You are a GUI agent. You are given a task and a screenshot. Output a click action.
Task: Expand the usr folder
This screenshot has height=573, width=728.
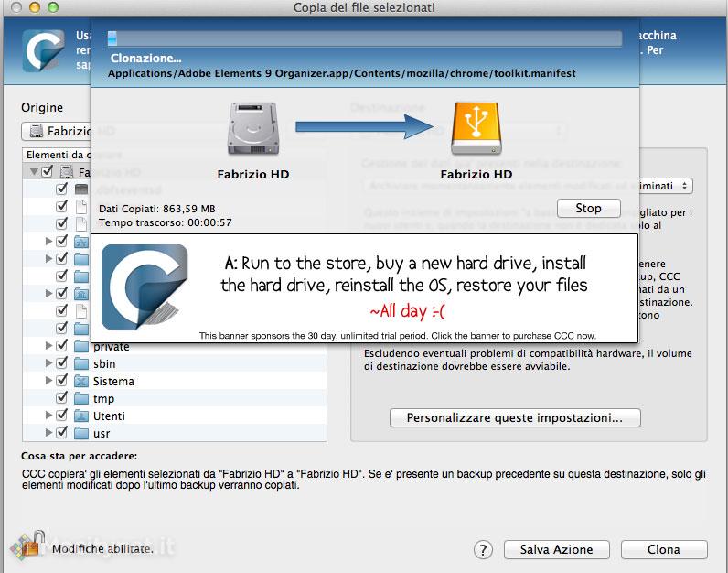coord(48,433)
